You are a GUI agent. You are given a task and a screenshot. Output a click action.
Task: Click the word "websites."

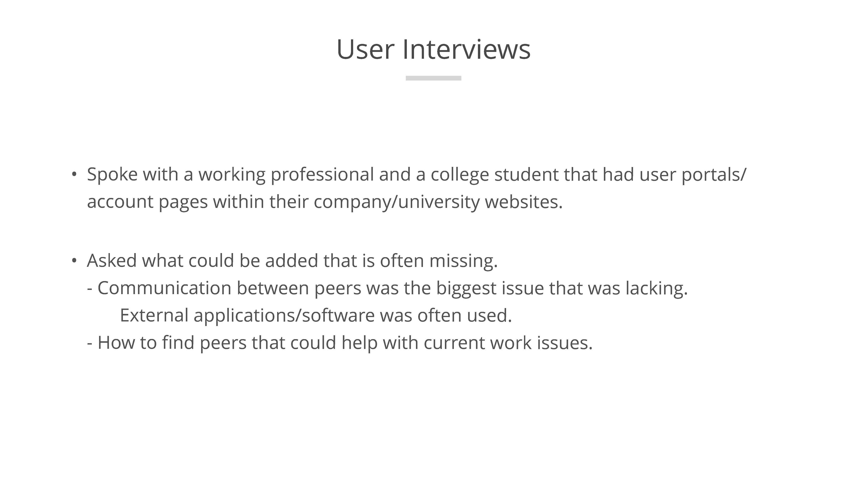[x=524, y=202]
